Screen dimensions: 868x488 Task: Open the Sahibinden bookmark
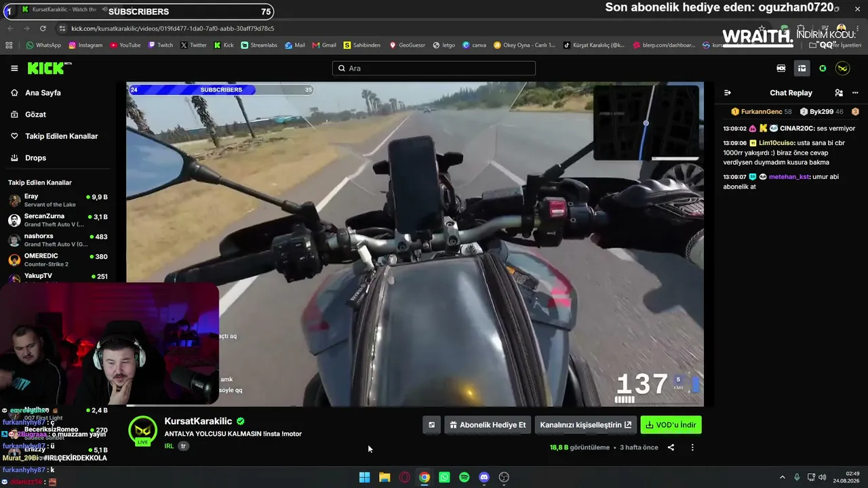click(361, 45)
